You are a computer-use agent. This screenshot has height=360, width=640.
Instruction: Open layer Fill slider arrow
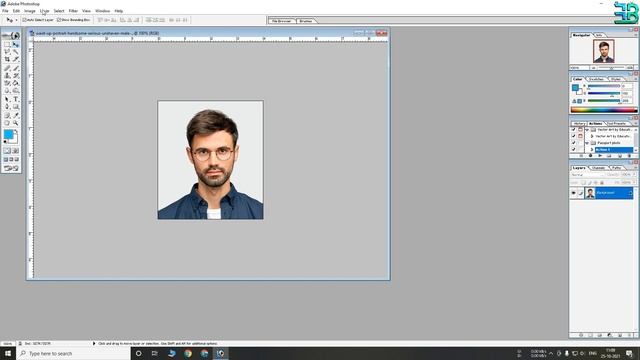[x=634, y=182]
